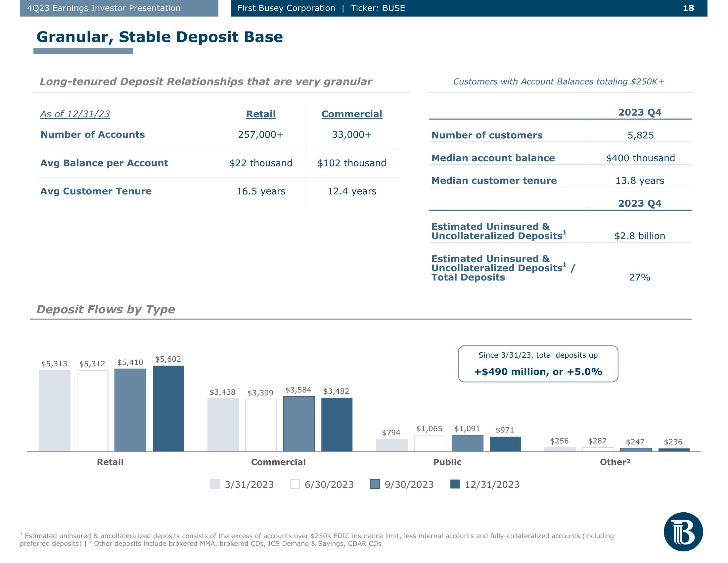This screenshot has height=563, width=728.
Task: Click the Public bar labeled $971
Action: (x=505, y=444)
